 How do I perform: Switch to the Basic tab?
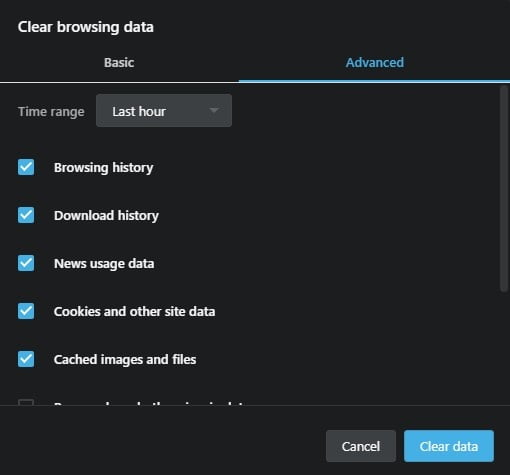point(119,63)
